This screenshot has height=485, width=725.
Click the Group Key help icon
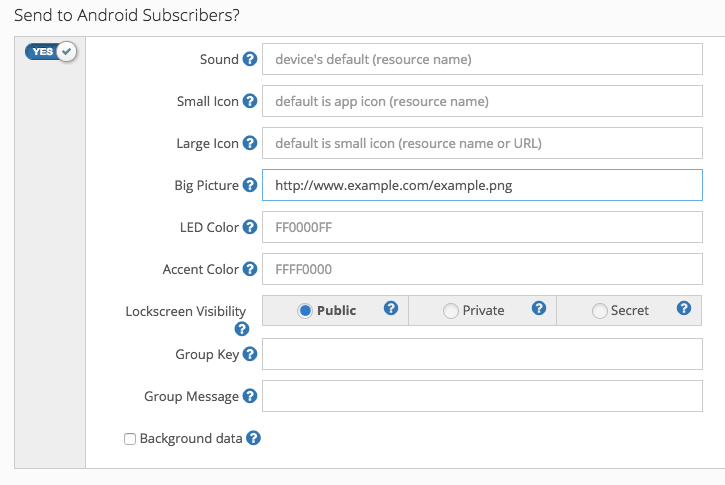(250, 354)
